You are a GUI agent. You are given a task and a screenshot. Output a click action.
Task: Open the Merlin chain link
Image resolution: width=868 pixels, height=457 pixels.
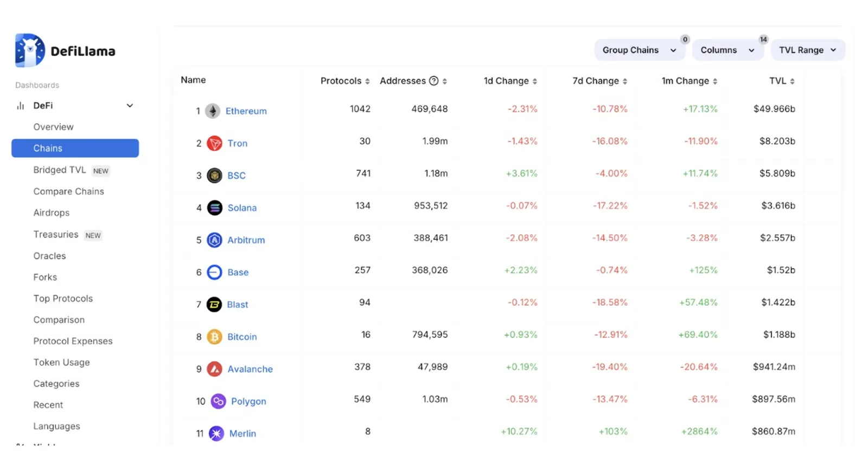(242, 434)
